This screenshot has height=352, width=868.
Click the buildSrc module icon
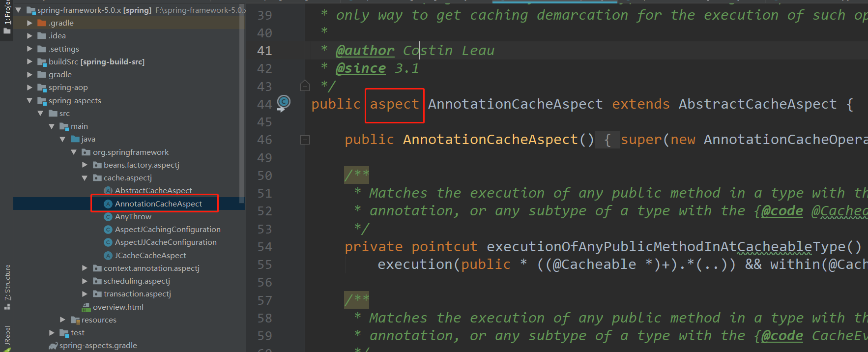pyautogui.click(x=42, y=62)
